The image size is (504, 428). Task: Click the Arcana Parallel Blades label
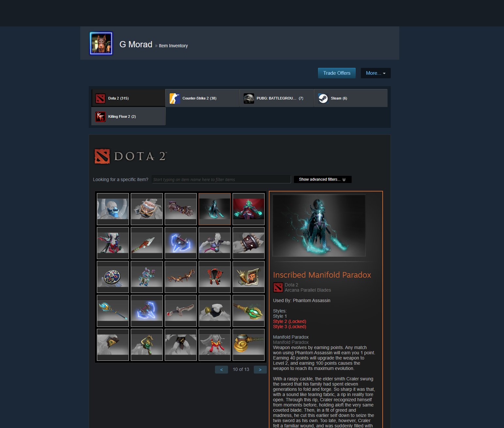tap(308, 290)
